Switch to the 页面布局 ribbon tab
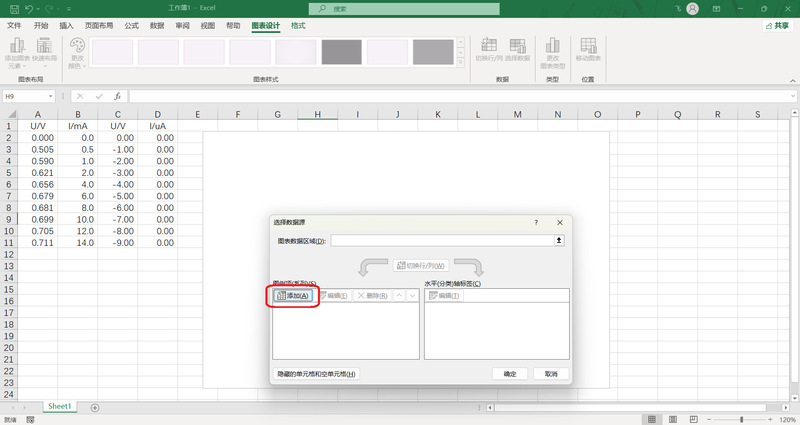This screenshot has width=800, height=425. click(x=99, y=26)
